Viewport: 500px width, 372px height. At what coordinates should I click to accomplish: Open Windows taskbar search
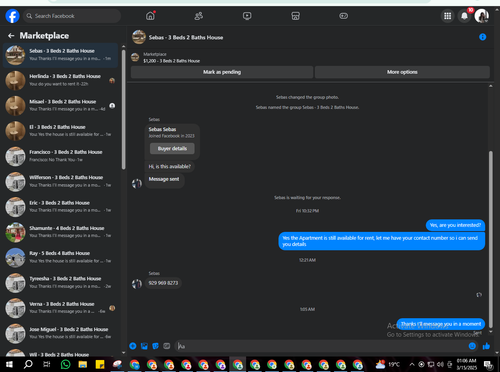pos(28,364)
